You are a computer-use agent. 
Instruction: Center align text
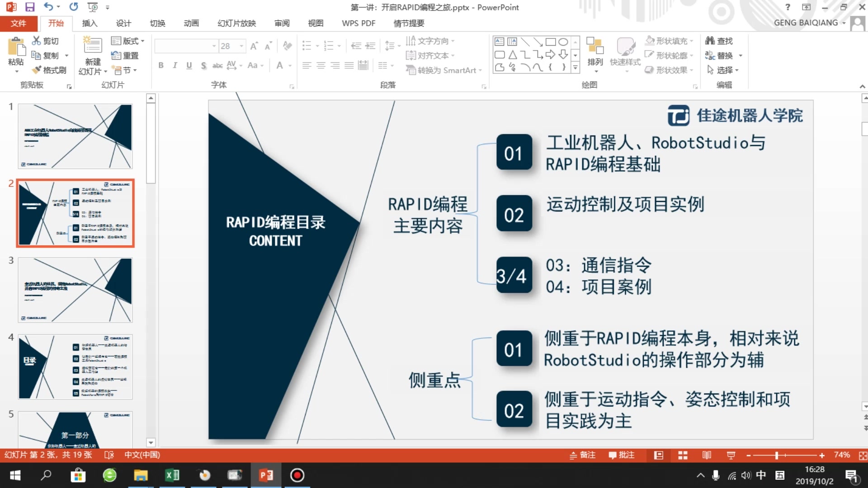(x=321, y=66)
